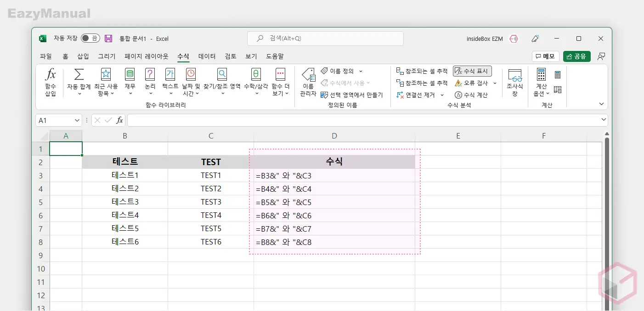
Task: Switch to the Insert (삽입) tab
Action: point(83,56)
